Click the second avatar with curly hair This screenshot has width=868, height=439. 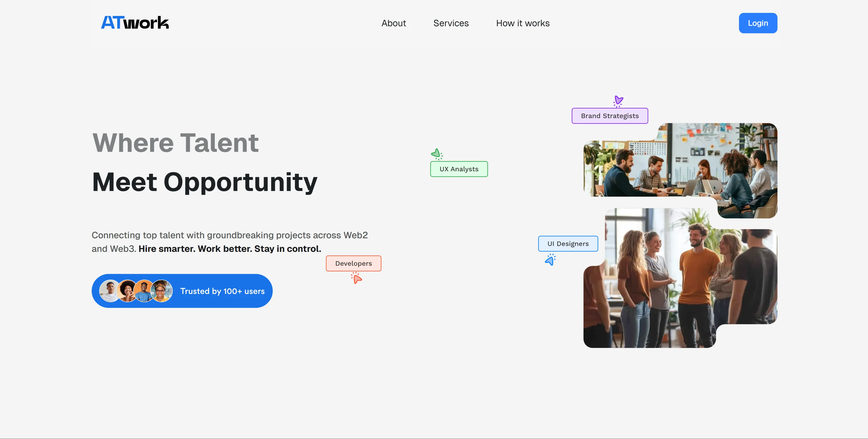pos(127,291)
